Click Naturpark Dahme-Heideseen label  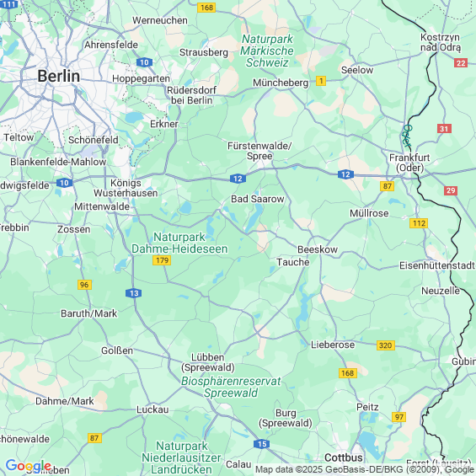point(179,243)
